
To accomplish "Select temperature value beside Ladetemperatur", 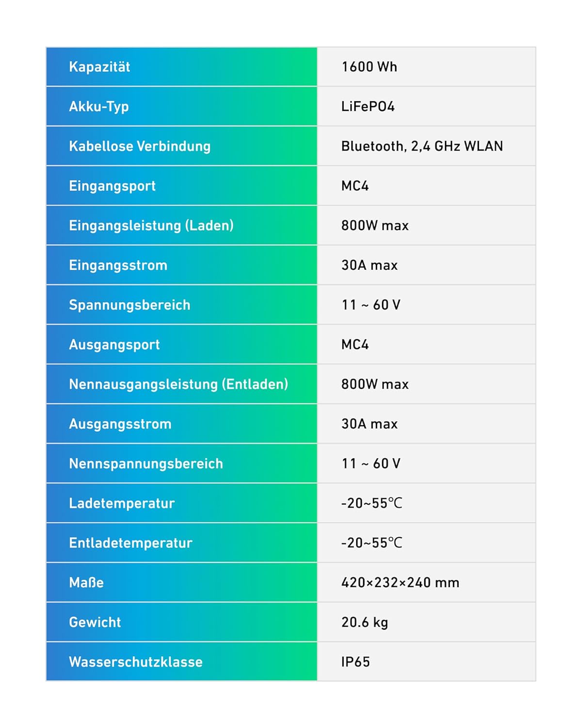I will tap(372, 503).
